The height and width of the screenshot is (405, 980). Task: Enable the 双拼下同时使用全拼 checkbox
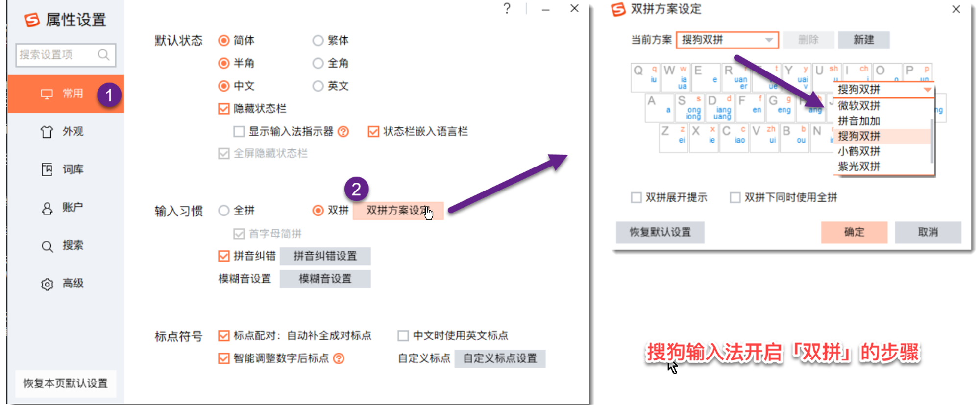pyautogui.click(x=735, y=197)
